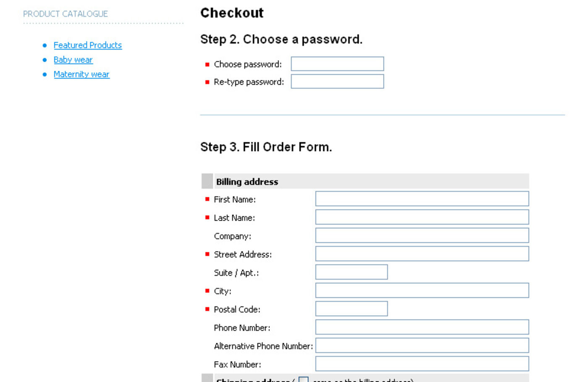Tick the same as billing address checkbox
This screenshot has width=588, height=382.
(x=303, y=380)
